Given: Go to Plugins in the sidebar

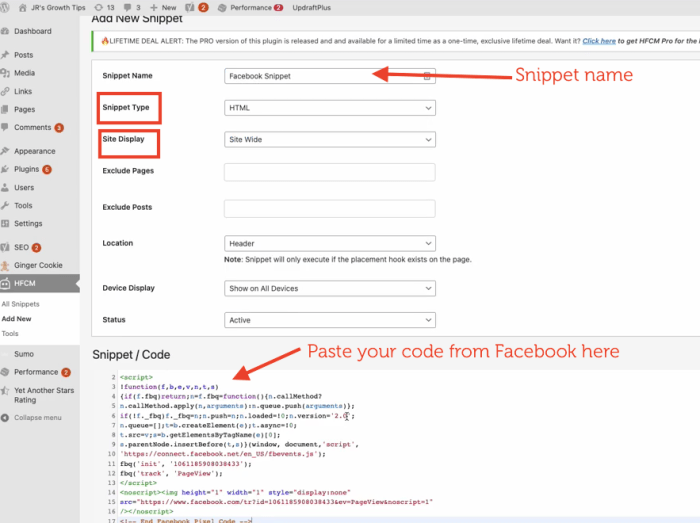Looking at the screenshot, I should [x=27, y=169].
